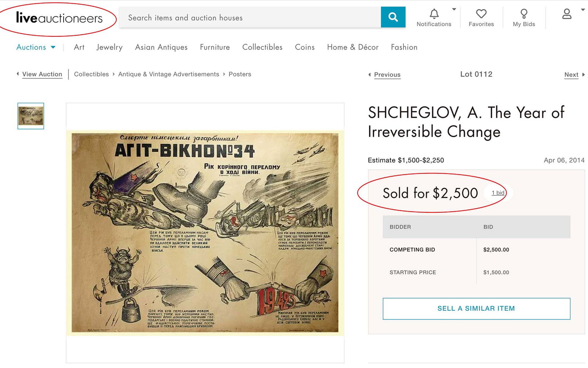588x368 pixels.
Task: Open the Posters breadcrumb link
Action: coord(240,74)
